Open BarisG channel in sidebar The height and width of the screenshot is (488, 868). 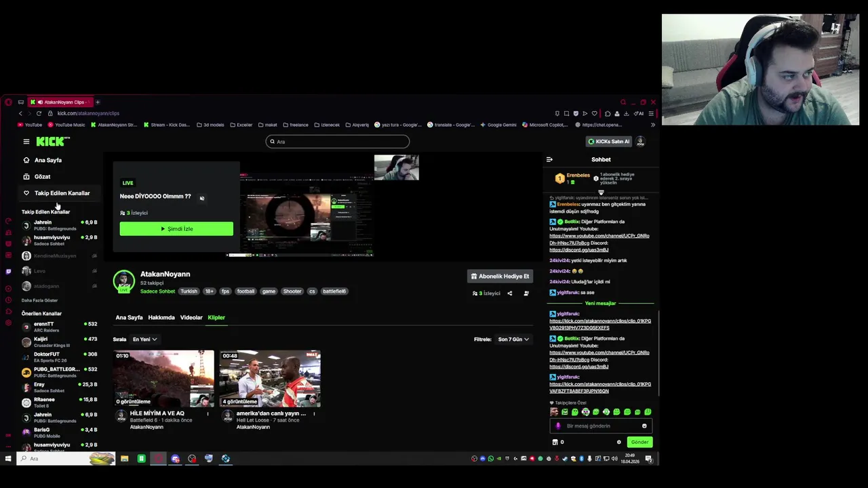[60, 432]
